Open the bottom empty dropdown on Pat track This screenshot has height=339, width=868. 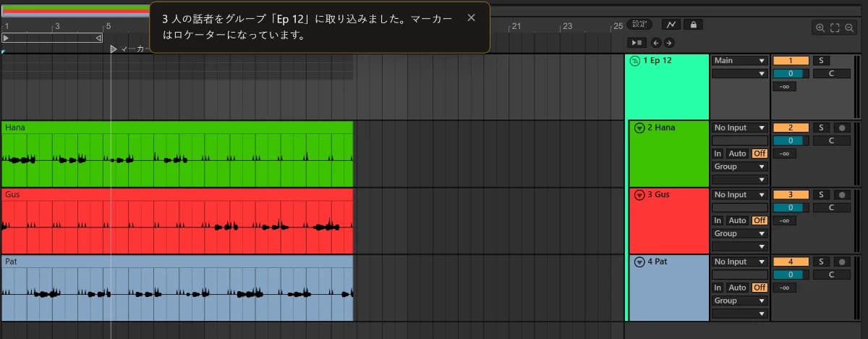[739, 314]
